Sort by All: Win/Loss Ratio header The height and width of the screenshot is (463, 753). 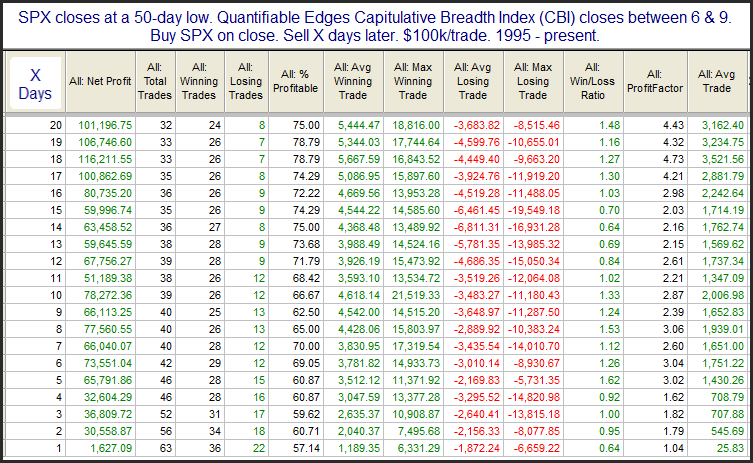[593, 82]
